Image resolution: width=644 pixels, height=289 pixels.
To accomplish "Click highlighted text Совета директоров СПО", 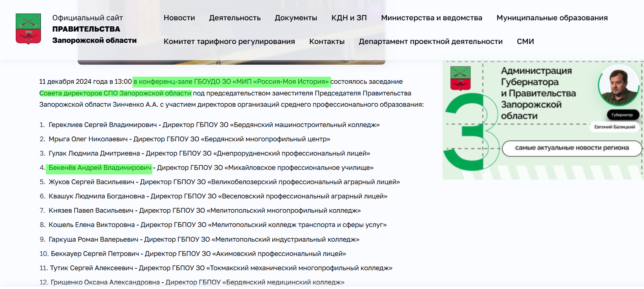I will (115, 93).
